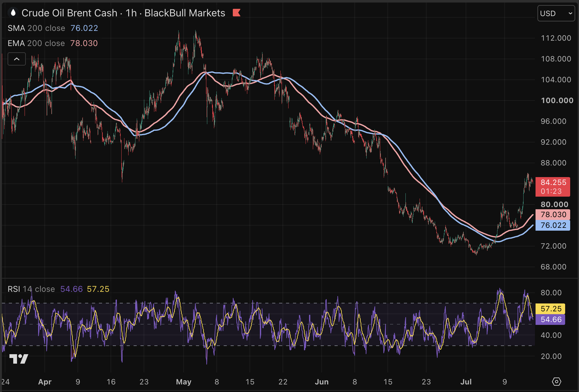Click the red market status flag icon
Viewport: 579px width, 392px height.
[x=237, y=13]
